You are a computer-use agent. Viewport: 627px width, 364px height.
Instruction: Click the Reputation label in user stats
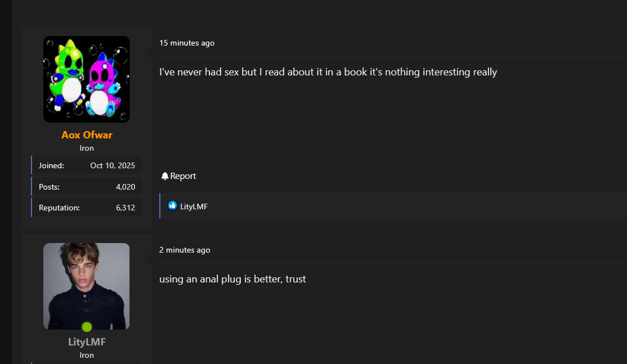tap(59, 208)
